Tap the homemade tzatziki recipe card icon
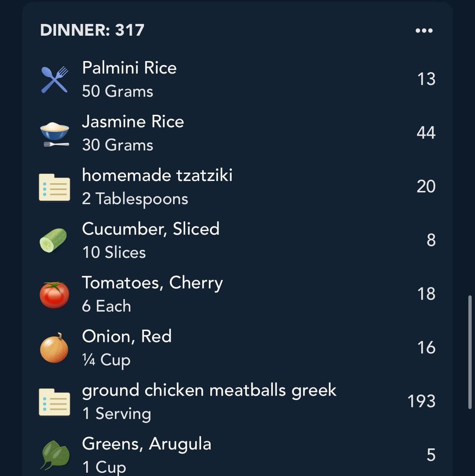Screen dimensions: 475x476 pyautogui.click(x=55, y=187)
